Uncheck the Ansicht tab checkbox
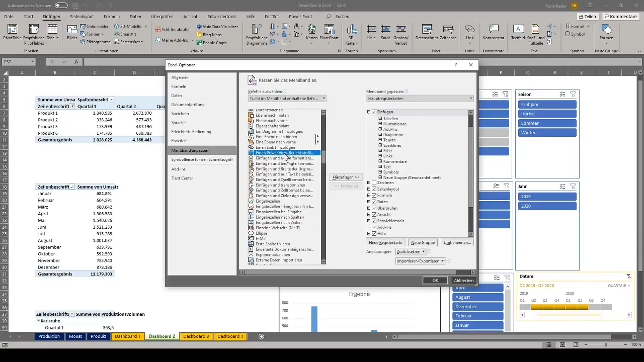The image size is (644, 362). click(374, 215)
